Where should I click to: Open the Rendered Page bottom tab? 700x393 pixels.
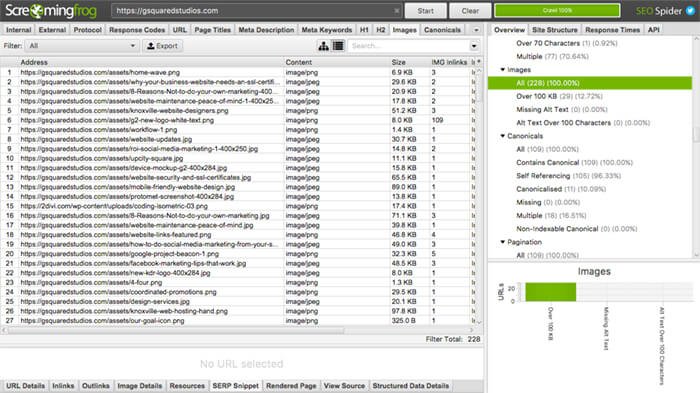291,386
